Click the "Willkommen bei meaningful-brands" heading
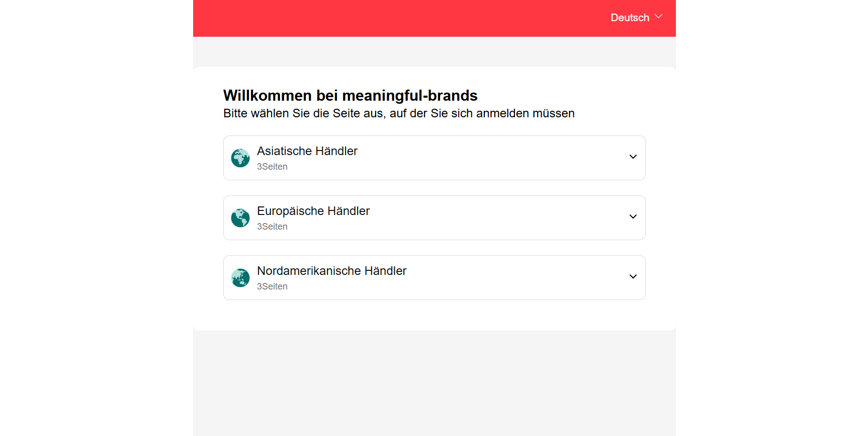Viewport: 868px width, 436px height. click(x=350, y=95)
